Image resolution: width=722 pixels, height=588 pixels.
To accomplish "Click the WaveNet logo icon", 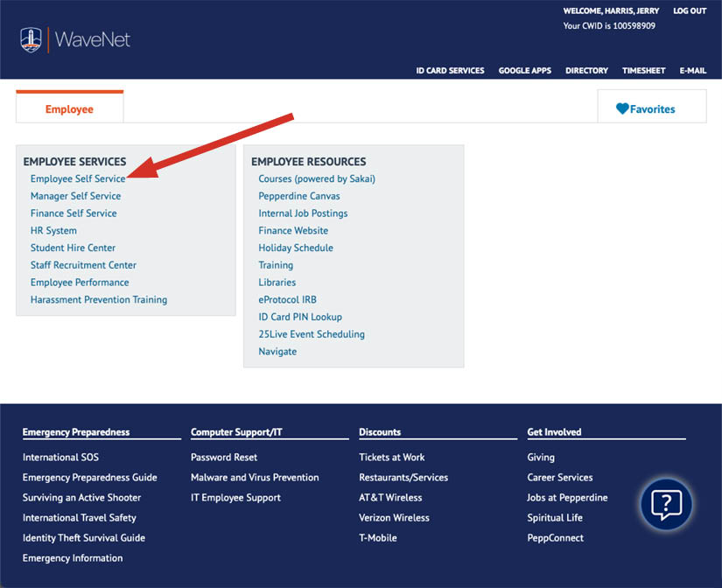I will (x=32, y=40).
